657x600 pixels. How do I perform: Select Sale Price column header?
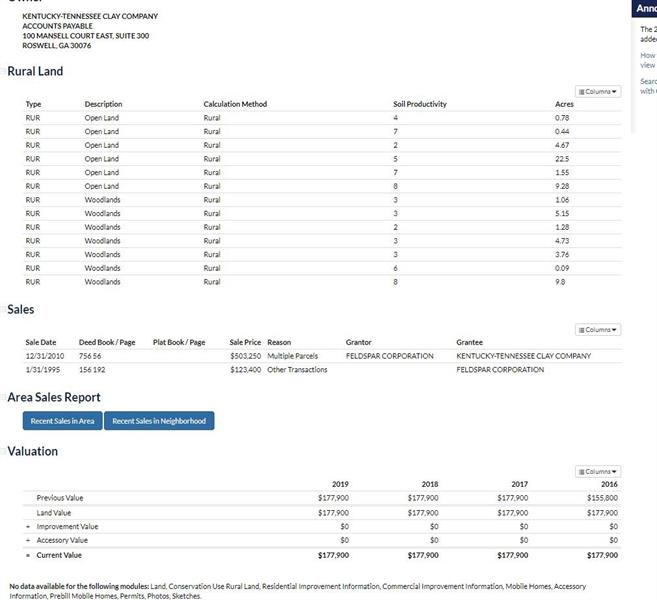pyautogui.click(x=245, y=342)
